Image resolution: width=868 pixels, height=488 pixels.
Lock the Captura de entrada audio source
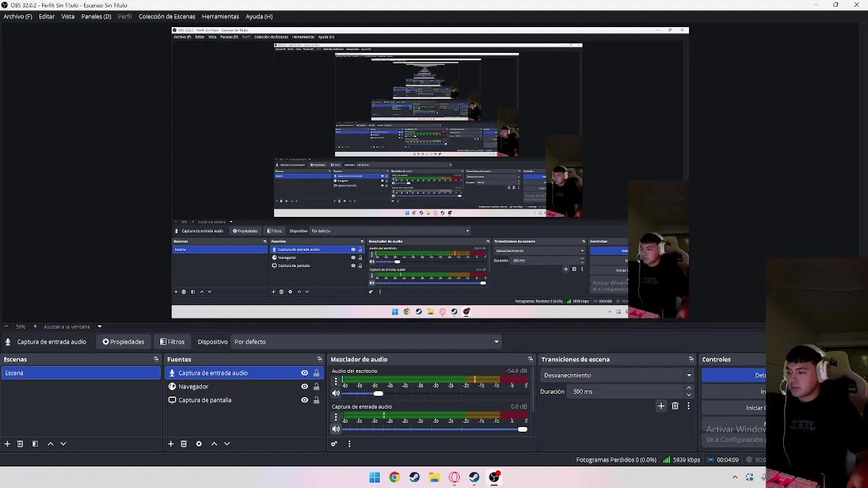(316, 373)
